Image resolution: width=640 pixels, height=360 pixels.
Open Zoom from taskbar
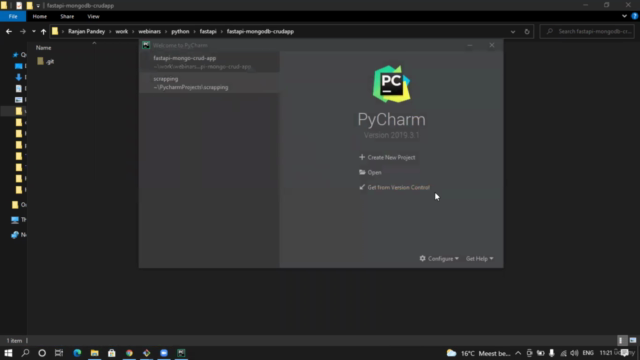coord(164,353)
